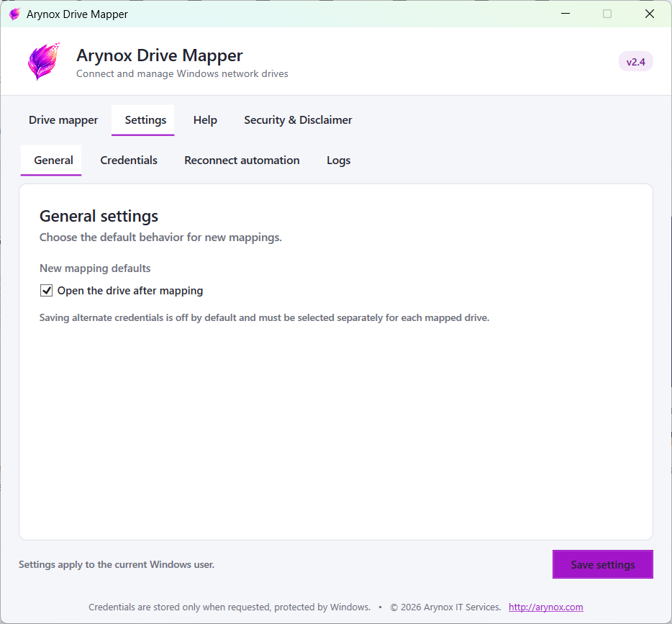Open the Reconnect automation sub-tab
672x624 pixels.
(x=242, y=160)
